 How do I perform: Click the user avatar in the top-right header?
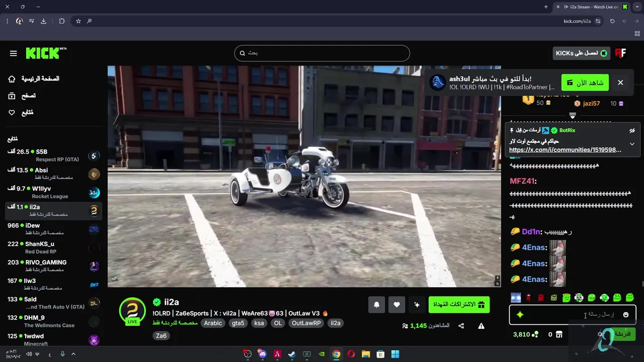tap(620, 53)
